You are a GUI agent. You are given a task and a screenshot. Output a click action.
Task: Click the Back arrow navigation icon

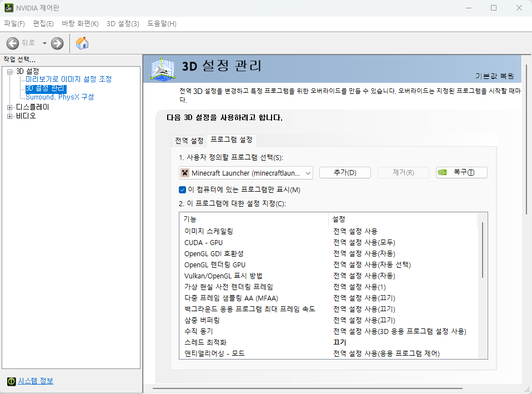[13, 43]
